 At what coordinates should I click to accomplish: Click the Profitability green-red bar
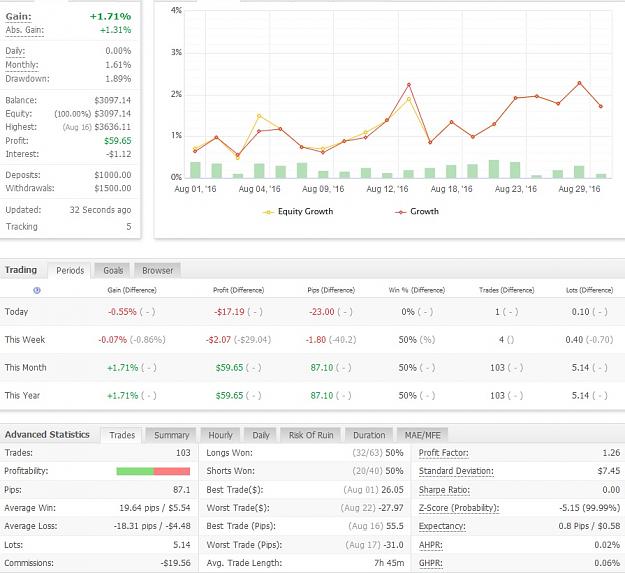[x=153, y=471]
